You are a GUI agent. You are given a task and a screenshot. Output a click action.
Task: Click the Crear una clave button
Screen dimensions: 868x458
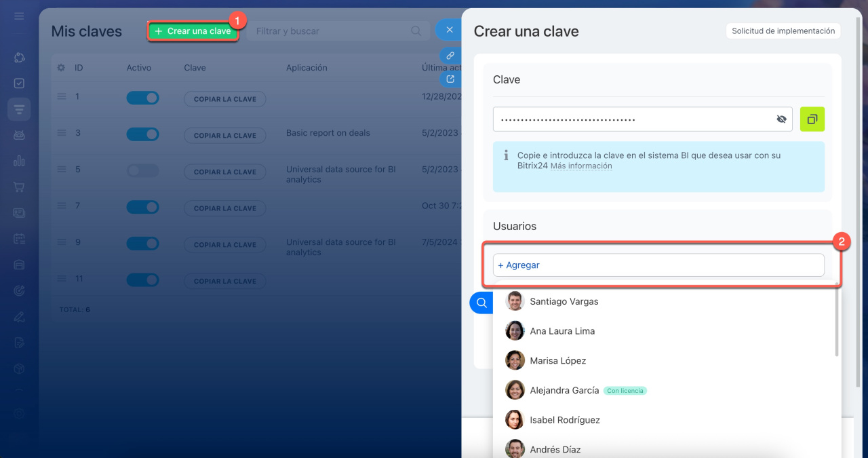coord(193,31)
